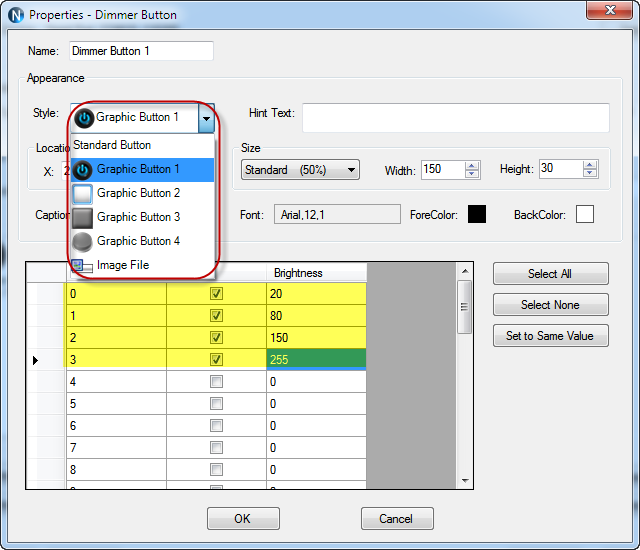Click the Graphic Button 4 round icon
The width and height of the screenshot is (640, 550).
pyautogui.click(x=82, y=242)
